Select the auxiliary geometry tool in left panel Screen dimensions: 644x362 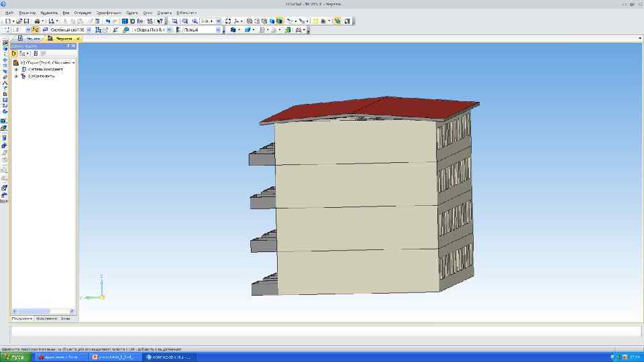coord(5,77)
